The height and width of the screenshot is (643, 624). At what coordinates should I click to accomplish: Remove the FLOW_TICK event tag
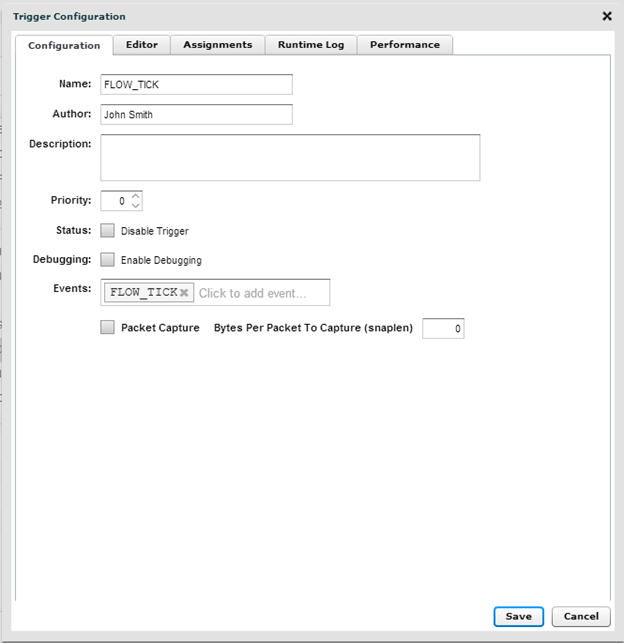click(184, 293)
